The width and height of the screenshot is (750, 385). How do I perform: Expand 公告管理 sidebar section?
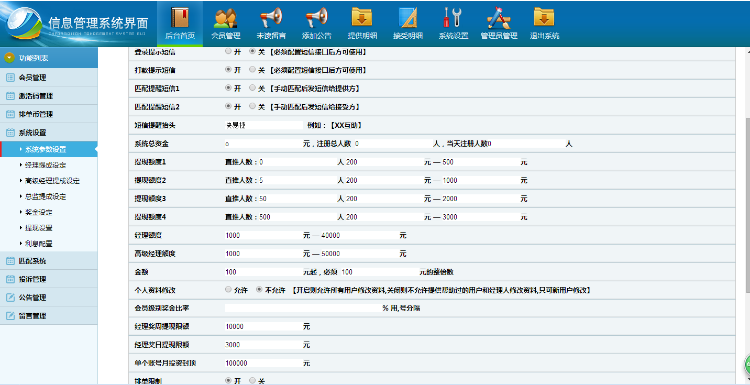49,297
